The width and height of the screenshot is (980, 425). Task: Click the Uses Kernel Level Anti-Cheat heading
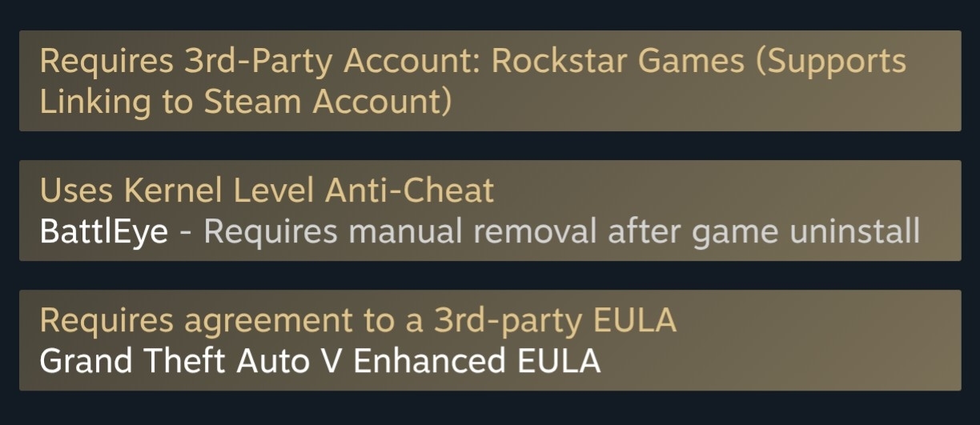click(x=267, y=190)
